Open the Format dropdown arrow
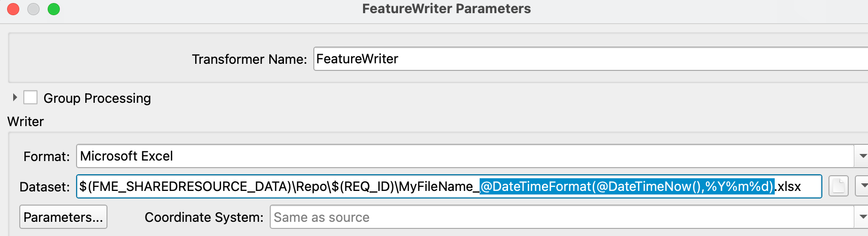The width and height of the screenshot is (868, 236). tap(862, 156)
